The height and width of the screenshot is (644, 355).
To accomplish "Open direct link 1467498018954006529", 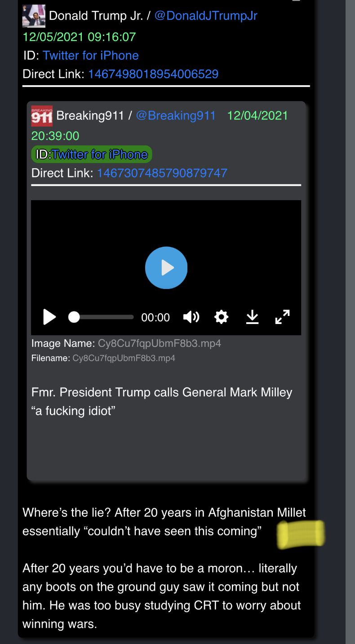I will point(153,74).
